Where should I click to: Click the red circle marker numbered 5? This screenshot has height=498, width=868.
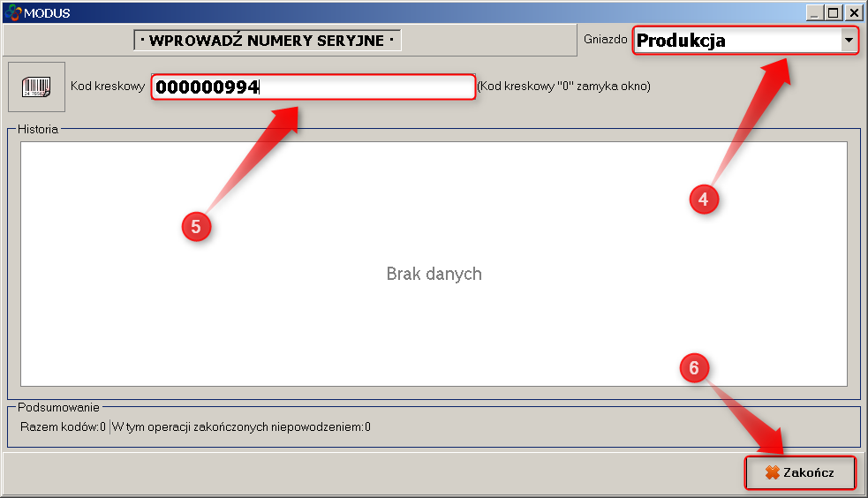[196, 226]
